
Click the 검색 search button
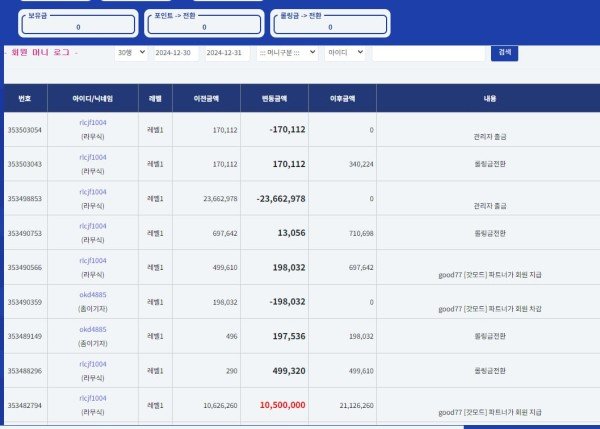coord(504,52)
